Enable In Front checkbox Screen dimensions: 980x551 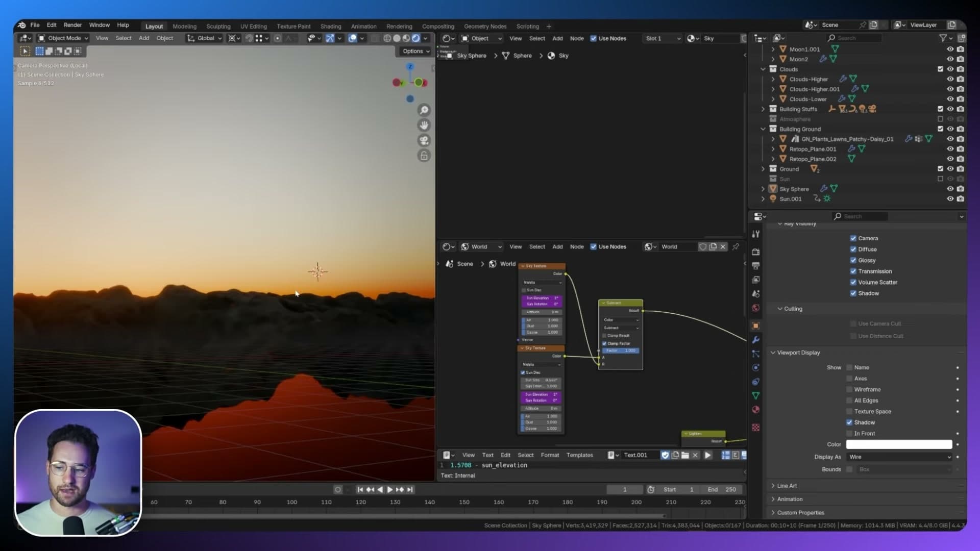tap(849, 433)
